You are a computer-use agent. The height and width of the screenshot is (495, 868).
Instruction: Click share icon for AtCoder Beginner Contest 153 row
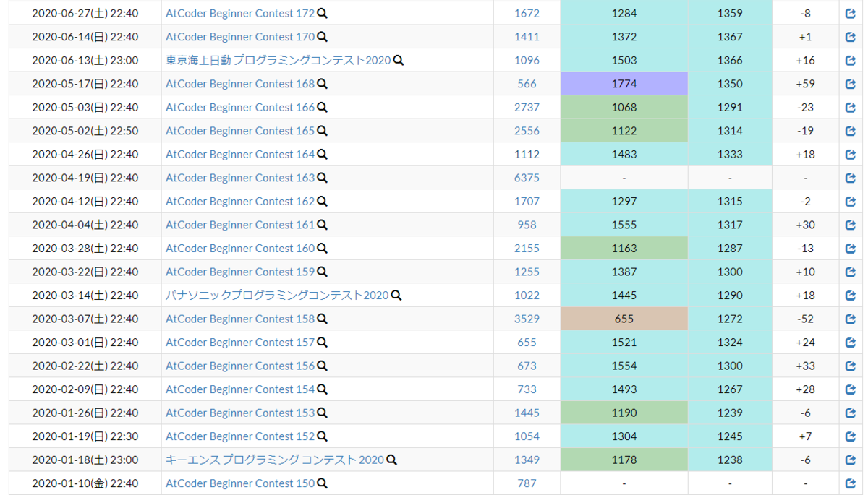coord(851,413)
